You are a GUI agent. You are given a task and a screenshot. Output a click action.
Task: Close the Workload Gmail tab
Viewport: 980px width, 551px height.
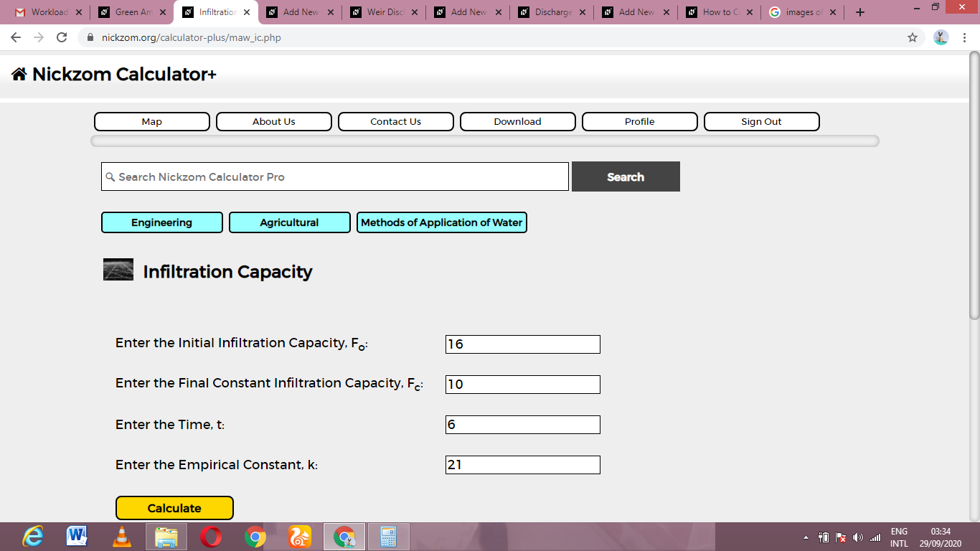click(x=78, y=12)
